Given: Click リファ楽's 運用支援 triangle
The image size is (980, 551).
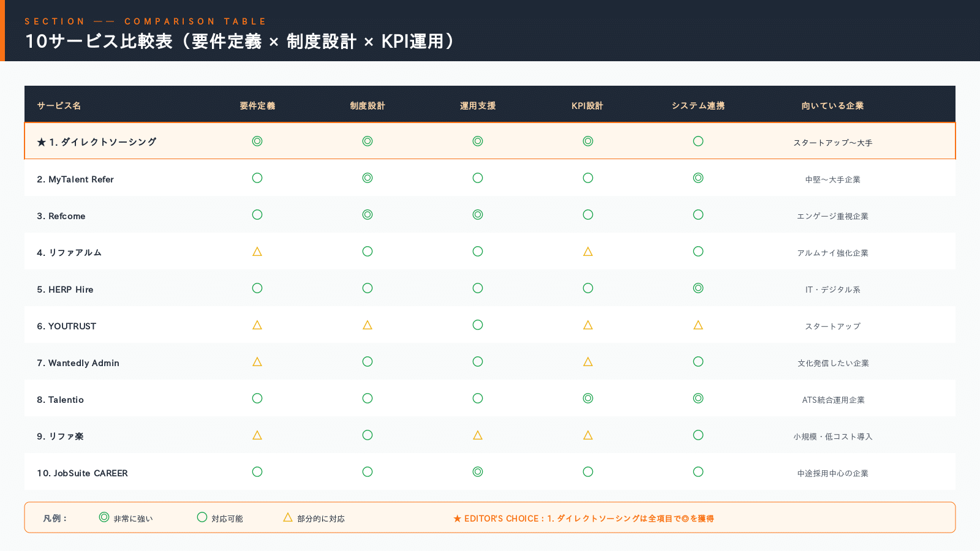Looking at the screenshot, I should coord(478,435).
